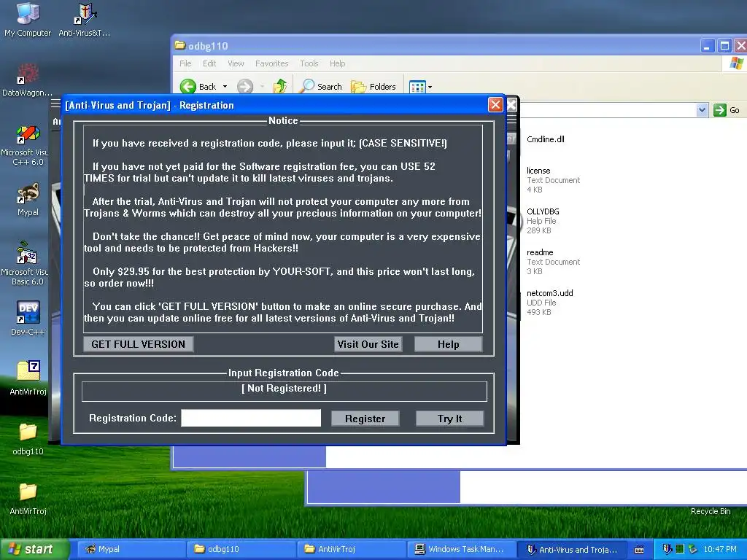Viewport: 747px width, 560px height.
Task: Click the Start button
Action: point(34,549)
